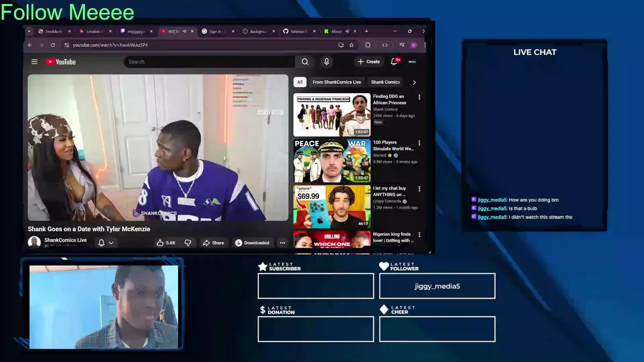Viewport: 644px width, 362px height.
Task: Click video title Shank Goes on a Date
Action: 89,229
